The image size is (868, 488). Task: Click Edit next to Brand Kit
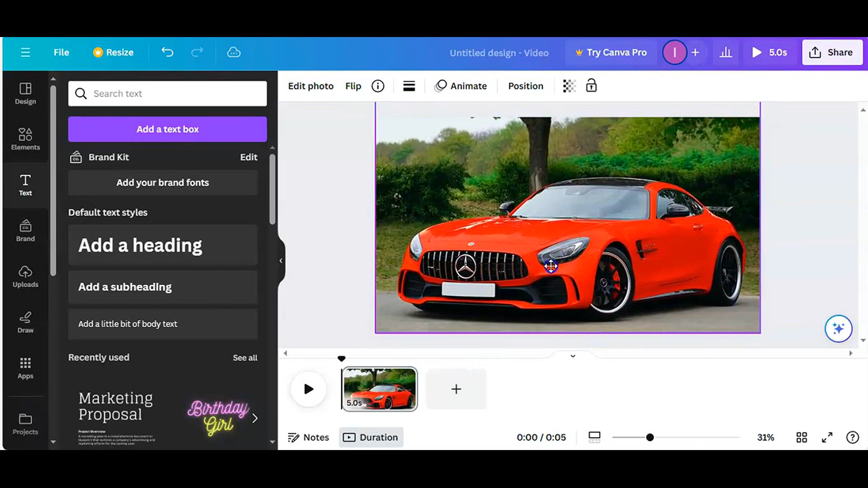pos(249,157)
